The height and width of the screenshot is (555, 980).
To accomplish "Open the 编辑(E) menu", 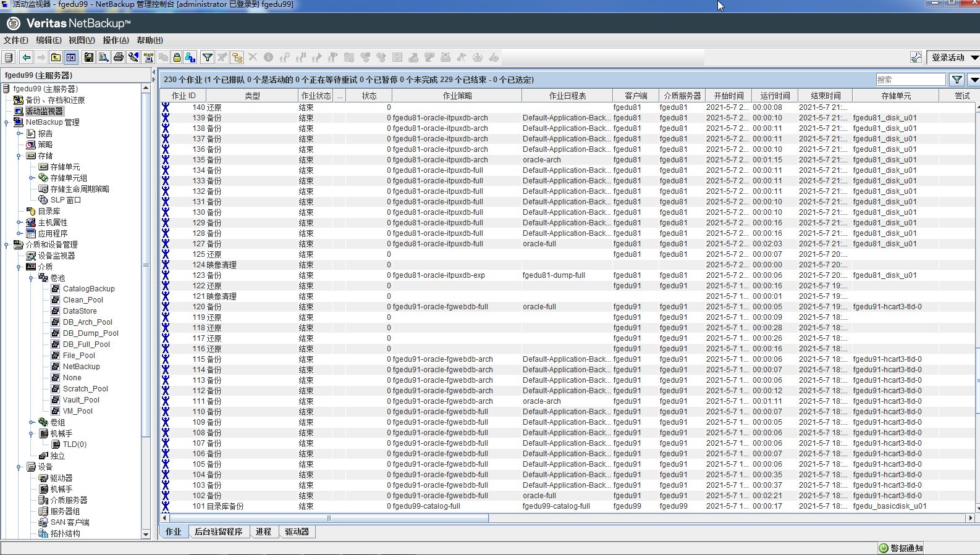I will click(49, 40).
